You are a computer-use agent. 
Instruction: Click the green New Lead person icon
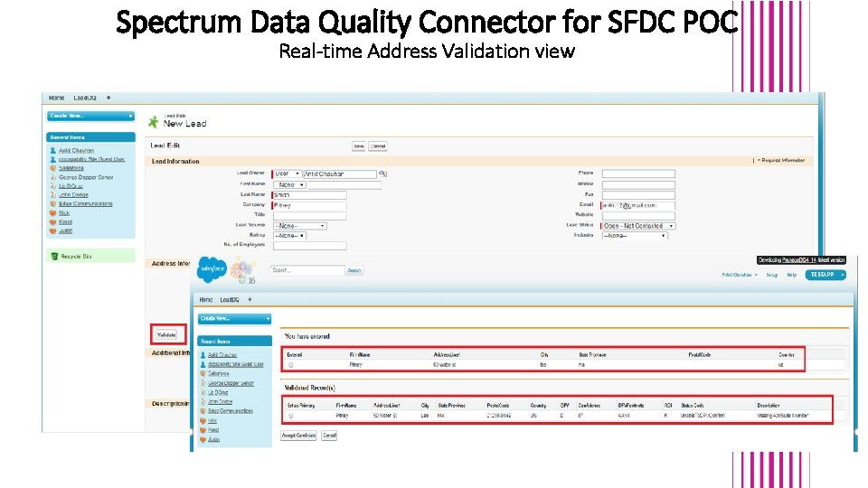coord(154,122)
